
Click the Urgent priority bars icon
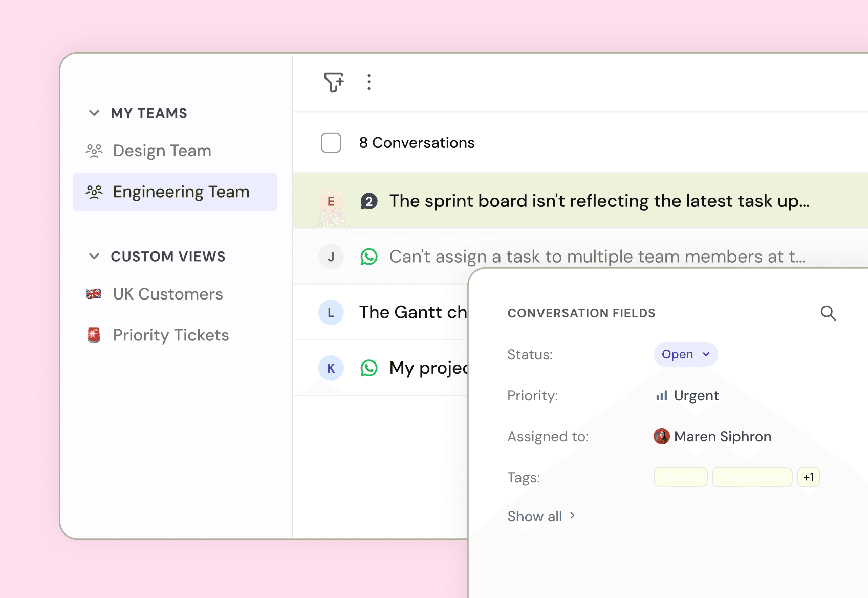[662, 395]
